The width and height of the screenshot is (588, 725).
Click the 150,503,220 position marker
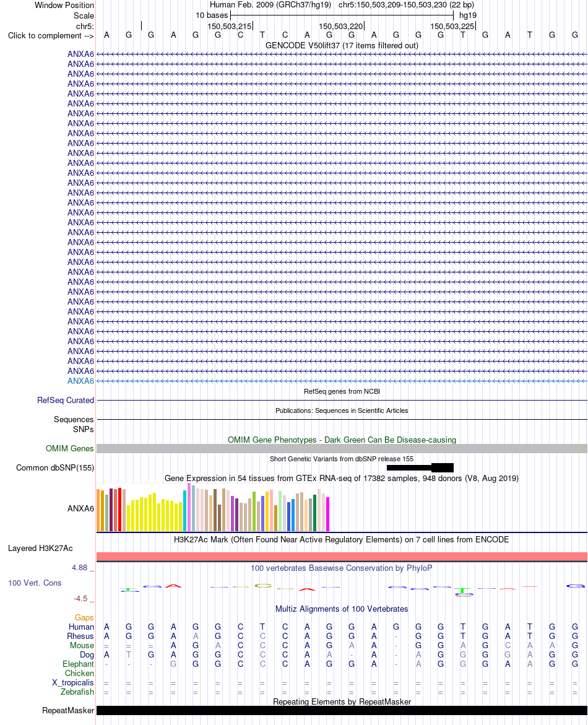coord(340,27)
